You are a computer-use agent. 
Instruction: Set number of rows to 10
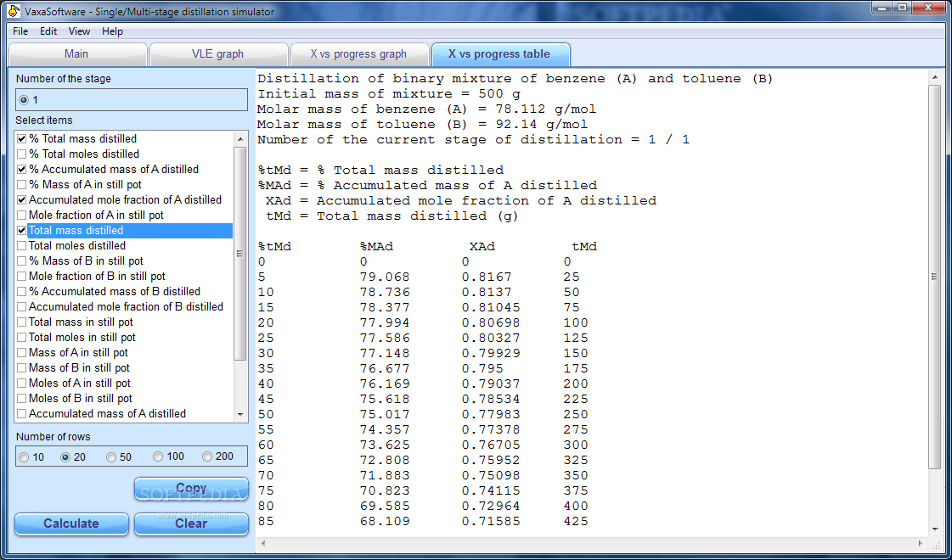tap(24, 457)
